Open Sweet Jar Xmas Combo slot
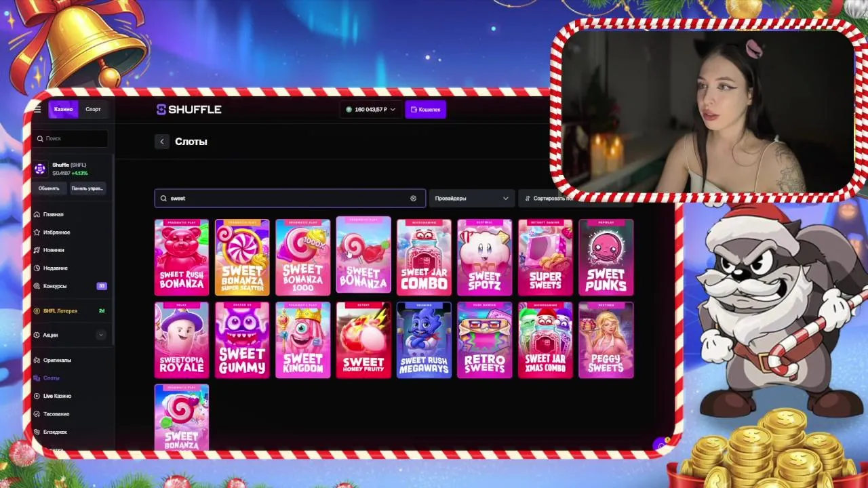Viewport: 868px width, 488px height. pyautogui.click(x=545, y=340)
